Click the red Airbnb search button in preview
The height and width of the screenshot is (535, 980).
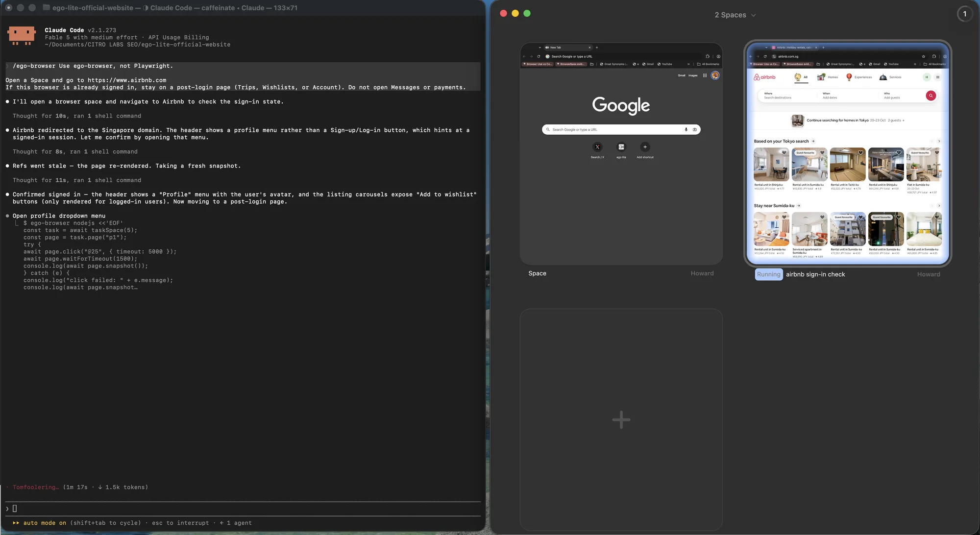point(931,96)
